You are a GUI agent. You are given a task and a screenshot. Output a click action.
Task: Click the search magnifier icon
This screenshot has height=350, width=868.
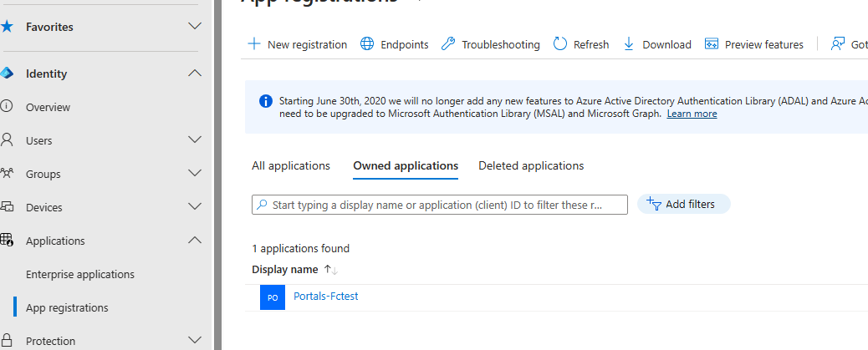coord(263,205)
